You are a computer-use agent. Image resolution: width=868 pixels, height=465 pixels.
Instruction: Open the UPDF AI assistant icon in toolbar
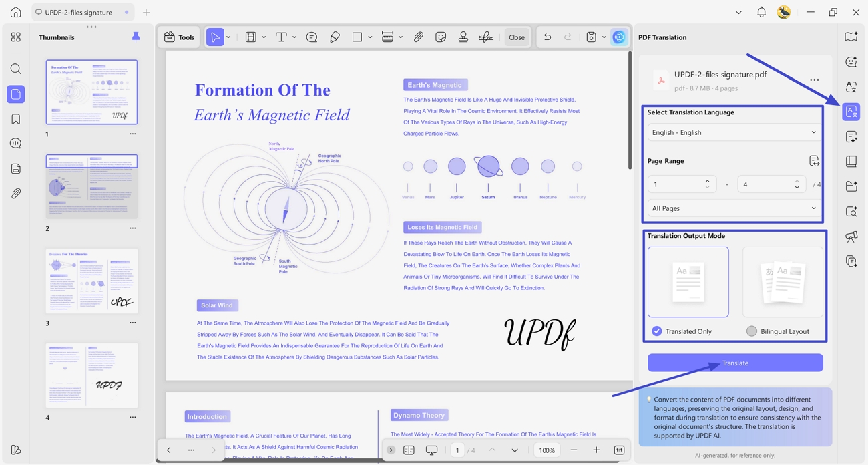click(619, 37)
